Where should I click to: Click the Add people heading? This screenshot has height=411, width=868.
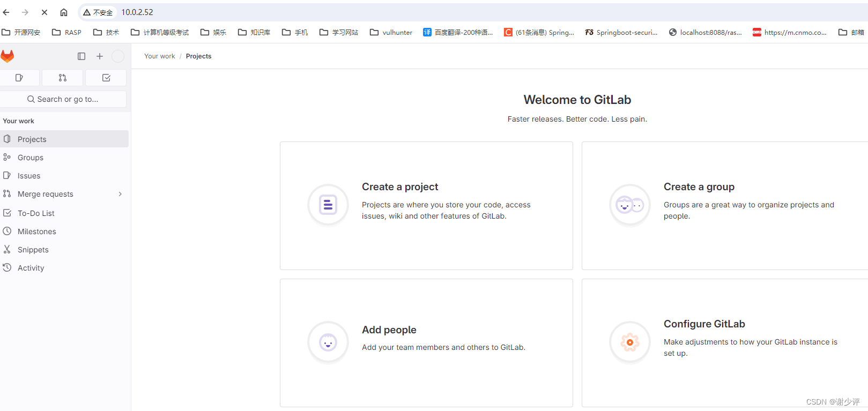(389, 330)
